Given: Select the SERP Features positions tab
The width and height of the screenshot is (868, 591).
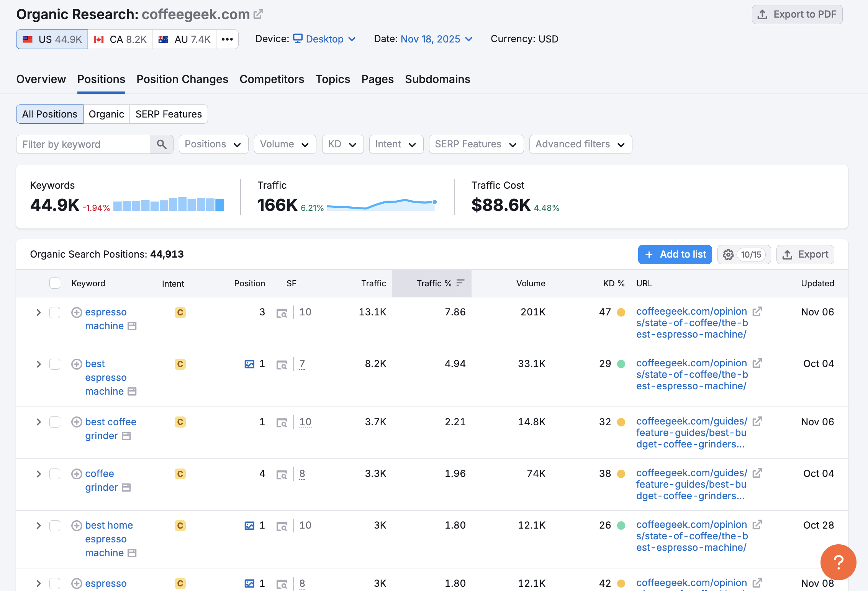Looking at the screenshot, I should click(x=169, y=114).
